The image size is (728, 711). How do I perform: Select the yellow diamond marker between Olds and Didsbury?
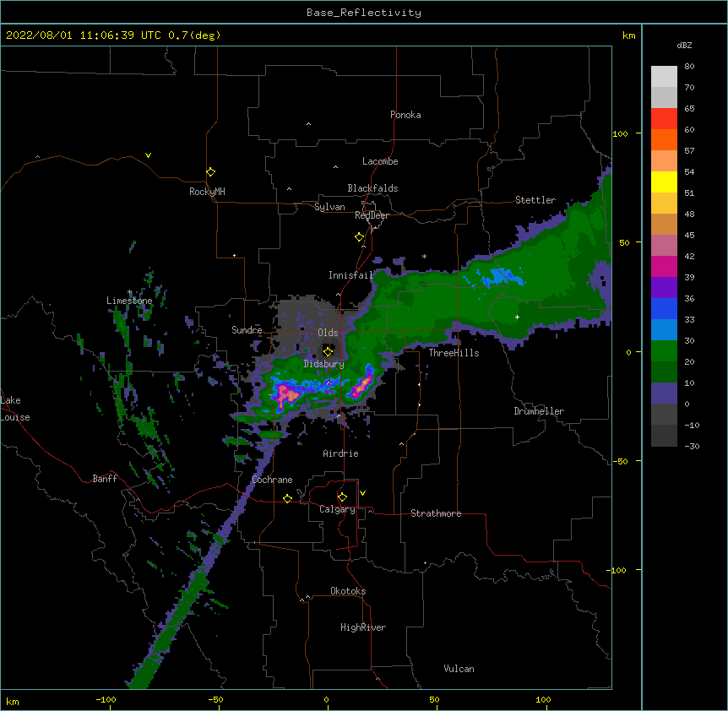pyautogui.click(x=329, y=351)
